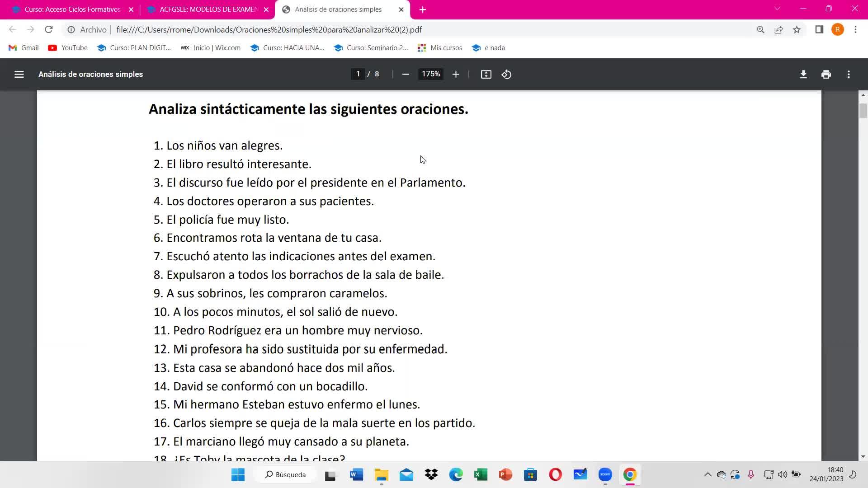Open the tab search dropdown arrow
Image resolution: width=868 pixels, height=488 pixels.
point(778,9)
